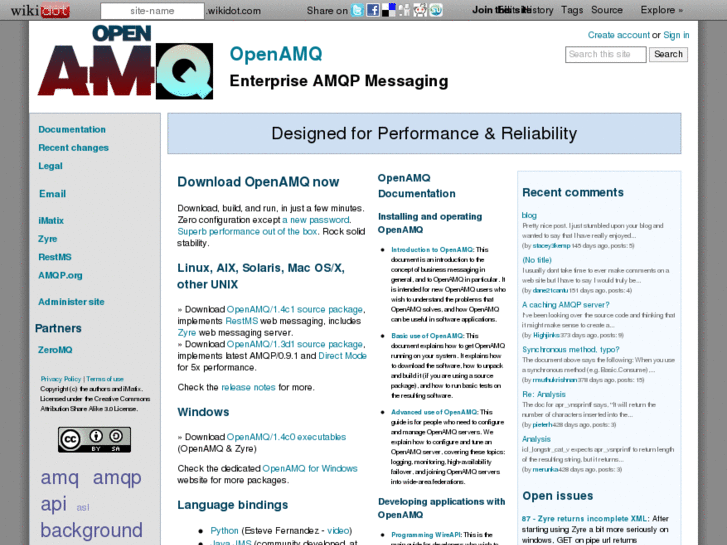727x545 pixels.
Task: Click the OpenAMQ site title
Action: pos(276,54)
